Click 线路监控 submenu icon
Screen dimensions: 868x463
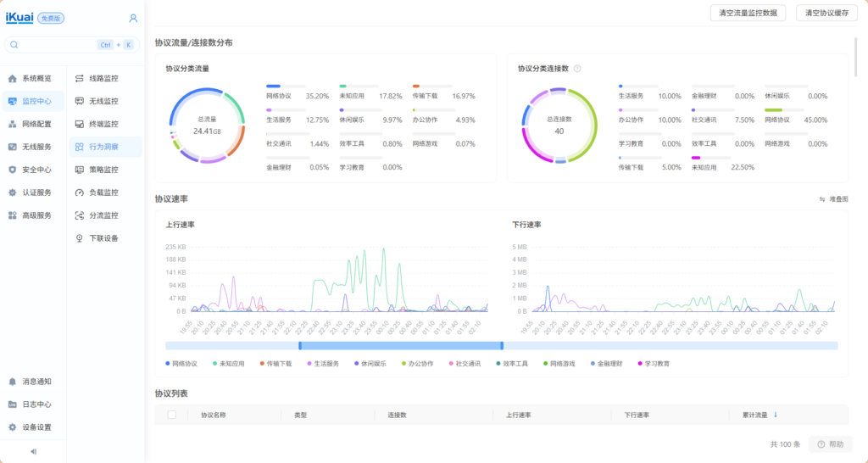[79, 79]
